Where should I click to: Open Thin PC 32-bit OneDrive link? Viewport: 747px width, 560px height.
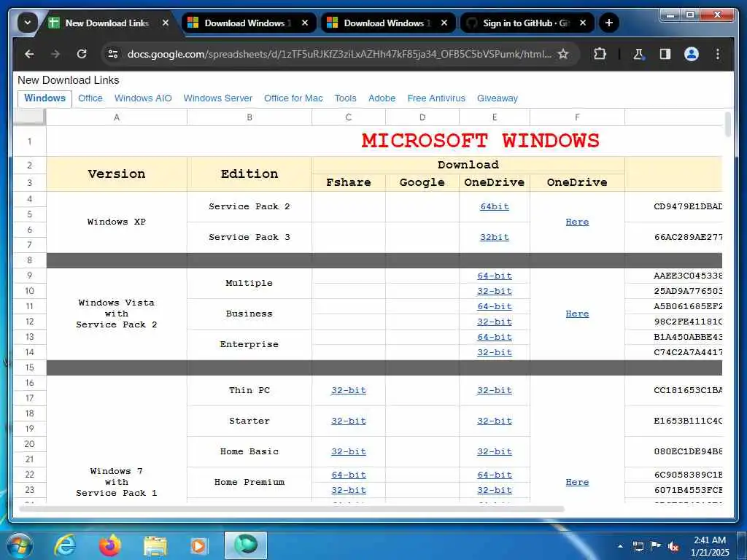495,391
